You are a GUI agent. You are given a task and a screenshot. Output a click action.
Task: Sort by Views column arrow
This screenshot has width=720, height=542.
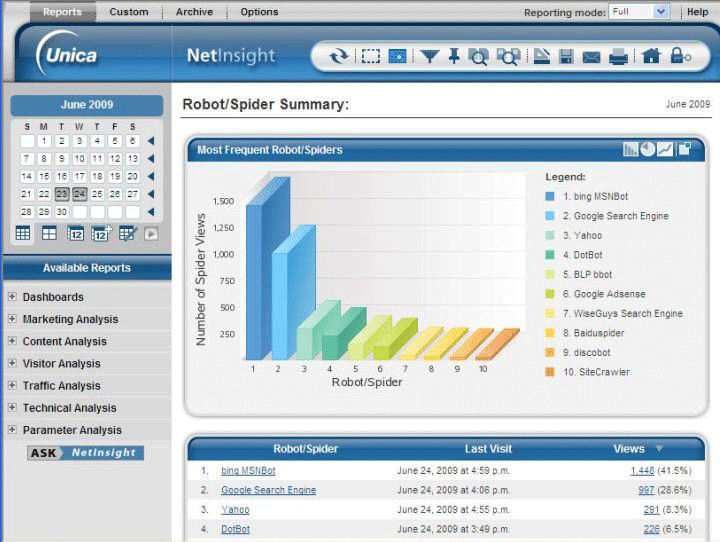659,448
